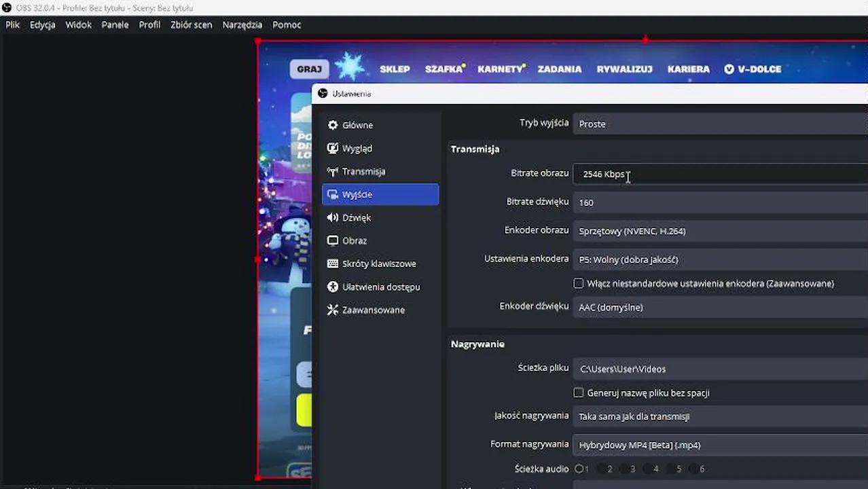This screenshot has width=868, height=489.
Task: Click the Wyjście output icon
Action: pyautogui.click(x=333, y=194)
